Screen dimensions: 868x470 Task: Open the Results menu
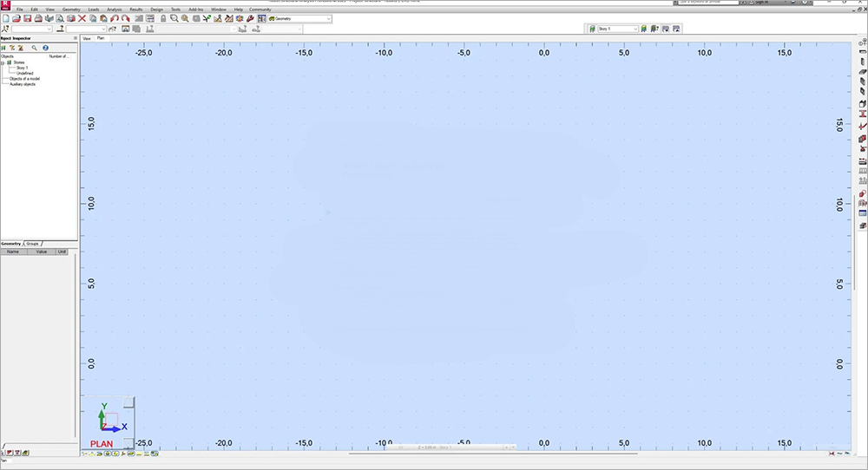click(136, 10)
